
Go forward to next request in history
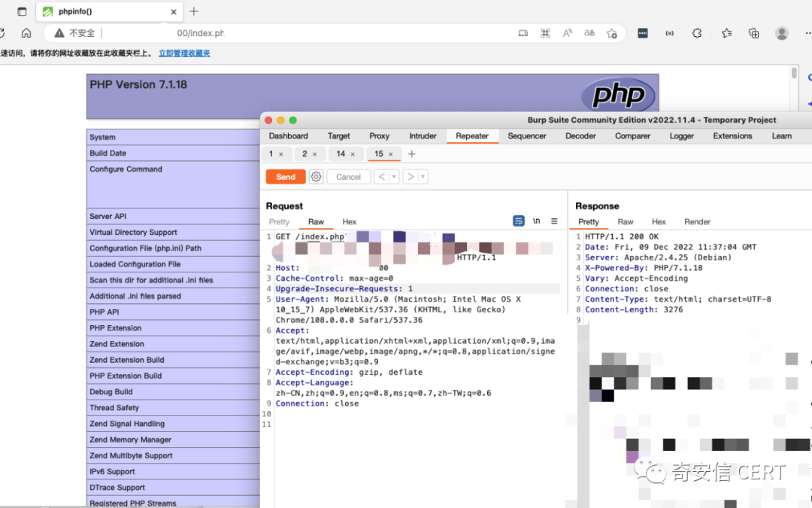(x=411, y=177)
